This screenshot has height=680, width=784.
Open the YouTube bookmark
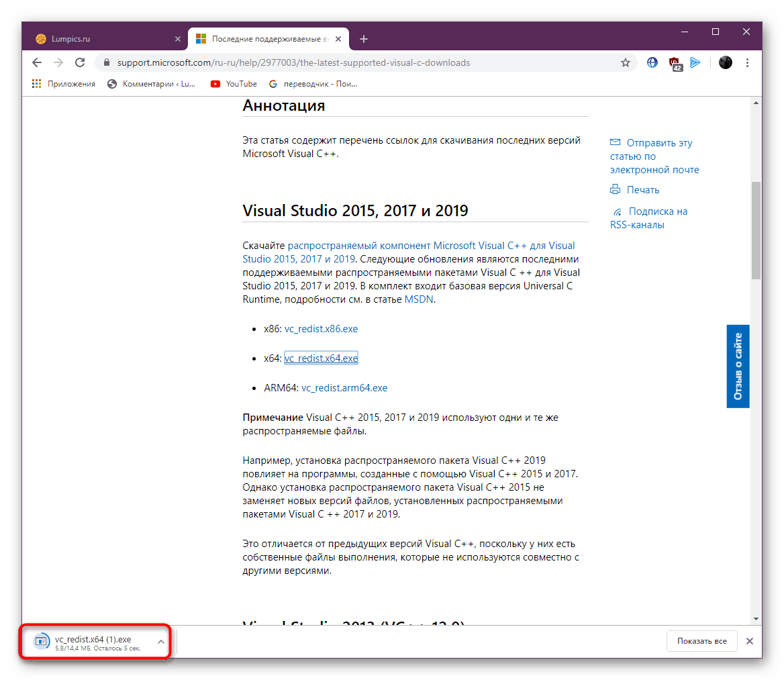tap(234, 84)
